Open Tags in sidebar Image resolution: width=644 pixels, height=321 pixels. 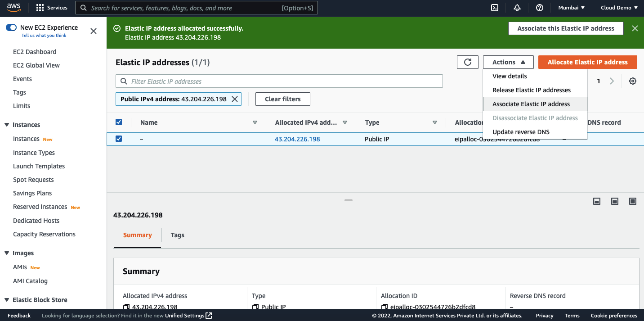(20, 92)
